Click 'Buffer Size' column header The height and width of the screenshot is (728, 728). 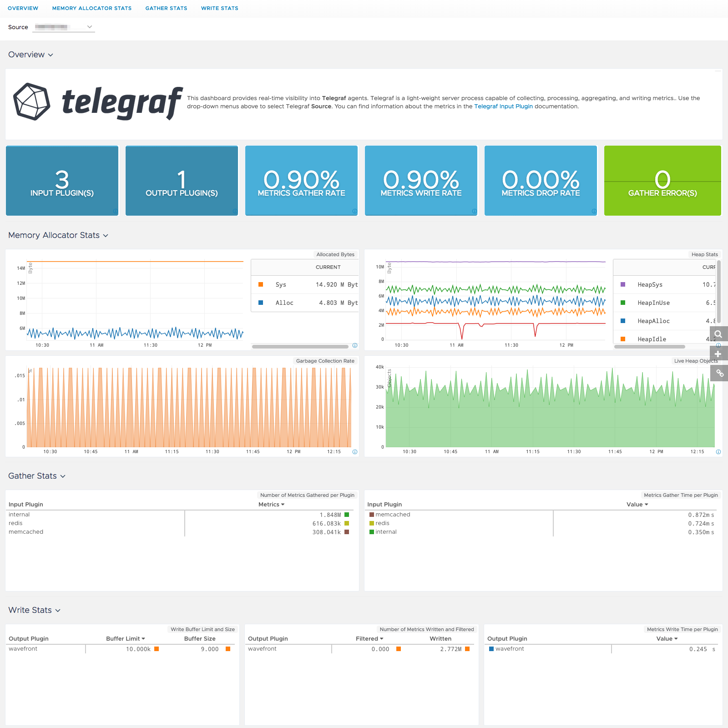click(x=200, y=638)
